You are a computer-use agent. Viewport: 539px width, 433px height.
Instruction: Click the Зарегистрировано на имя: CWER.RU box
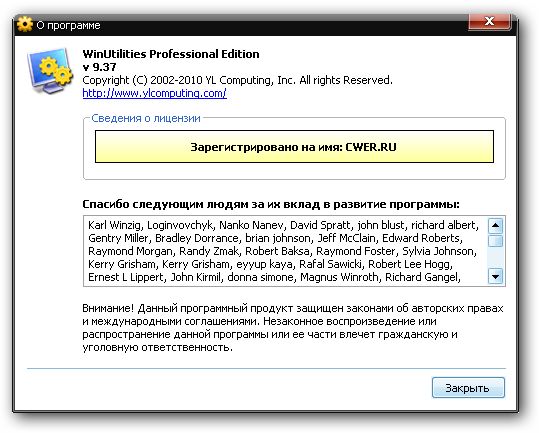pos(294,147)
